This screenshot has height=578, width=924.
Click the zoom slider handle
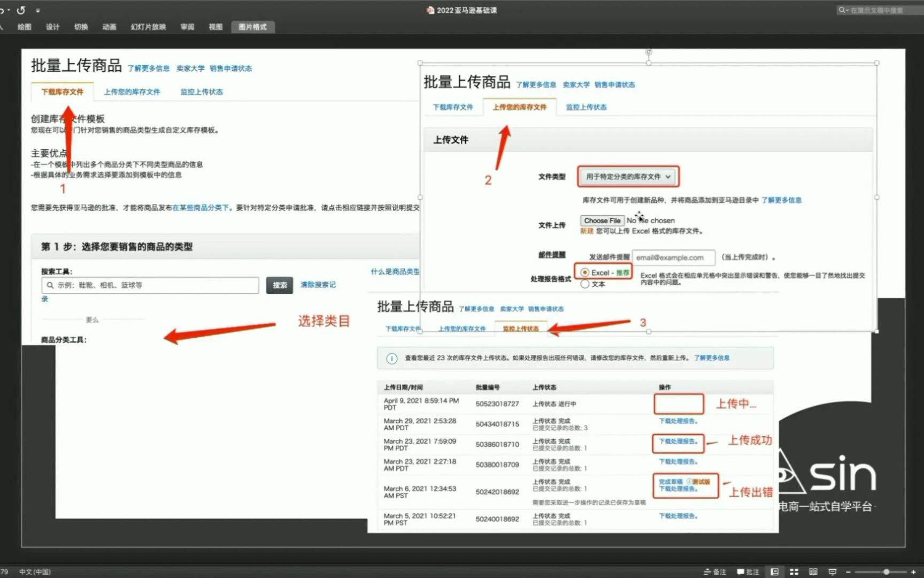[887, 572]
